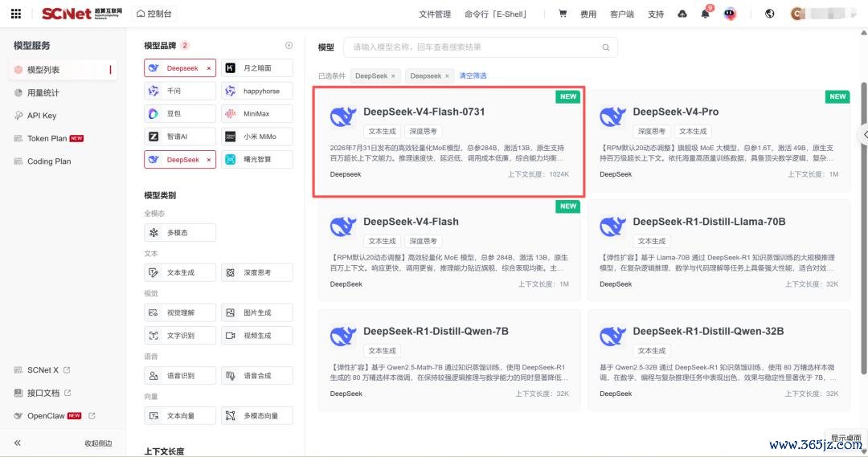The height and width of the screenshot is (457, 868).
Task: Toggle the 语音合成 category filter
Action: tap(257, 376)
